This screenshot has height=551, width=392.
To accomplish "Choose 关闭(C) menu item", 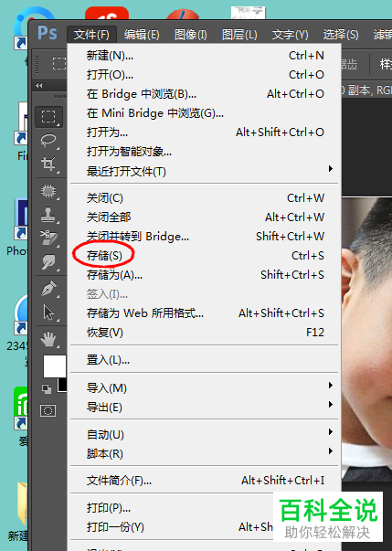I will [205, 198].
